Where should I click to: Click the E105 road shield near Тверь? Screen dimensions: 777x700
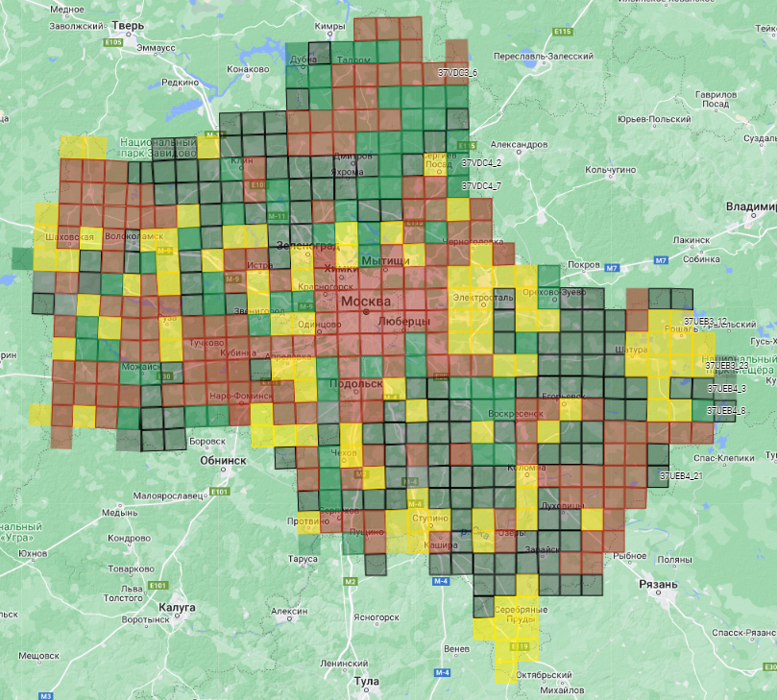[x=112, y=42]
